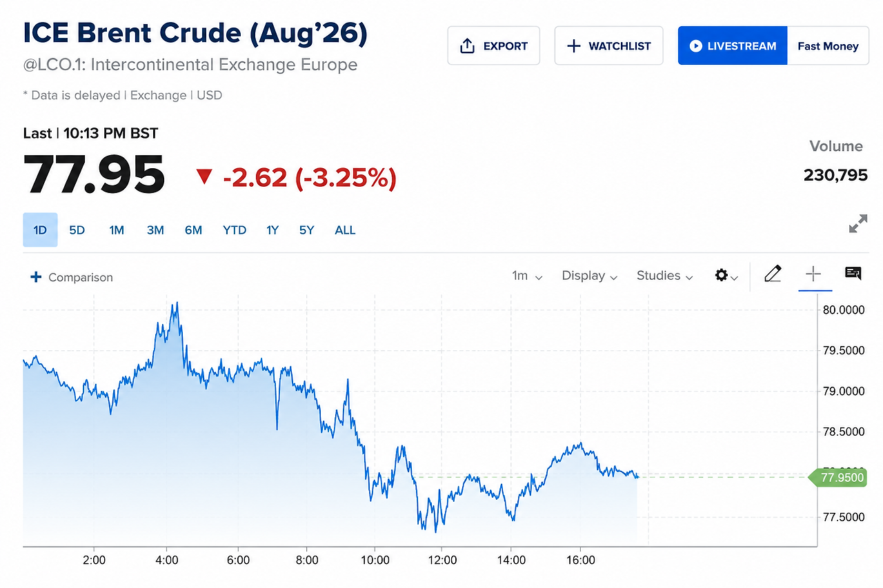Open the 1m interval dropdown
The image size is (883, 588).
point(527,276)
